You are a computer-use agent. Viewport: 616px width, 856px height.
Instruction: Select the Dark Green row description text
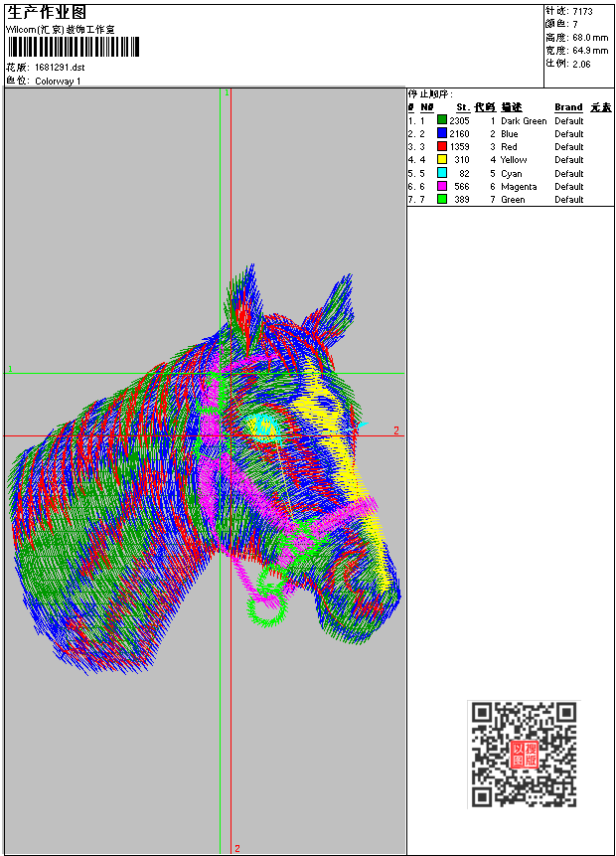(524, 121)
